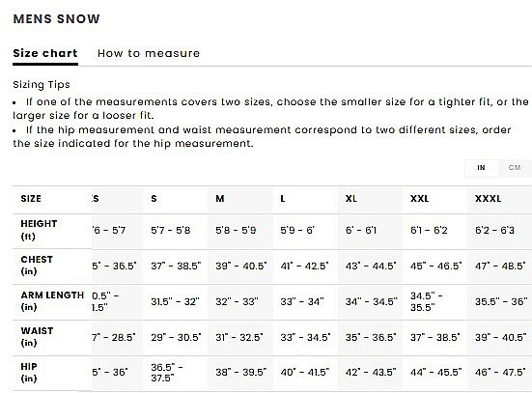Click the ARM LENGTH (in) row label
The height and width of the screenshot is (393, 532).
click(52, 301)
